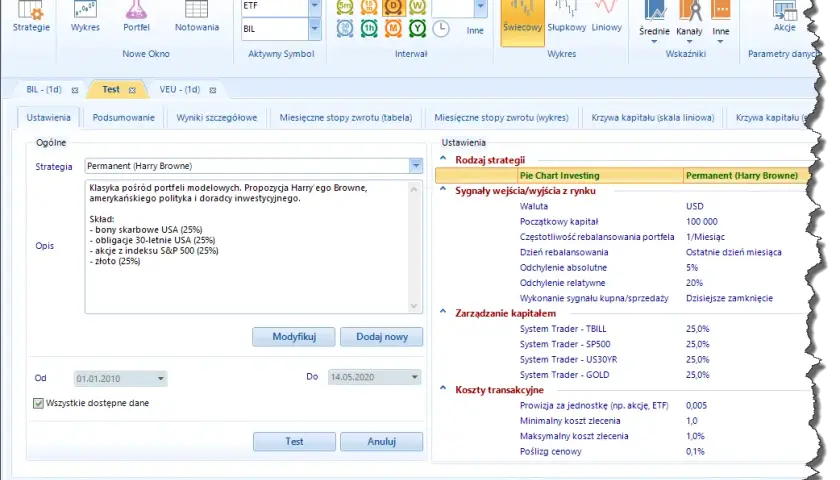Image resolution: width=840 pixels, height=480 pixels.
Task: Open the Portfel flask icon
Action: click(136, 17)
